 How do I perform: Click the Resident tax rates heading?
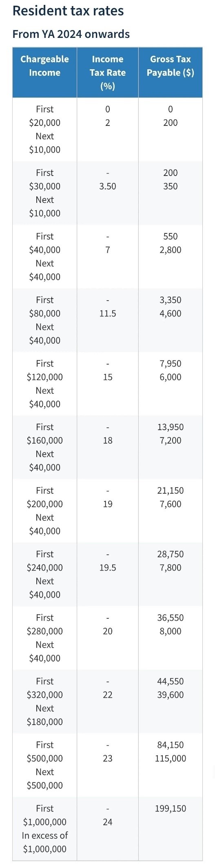(x=68, y=11)
